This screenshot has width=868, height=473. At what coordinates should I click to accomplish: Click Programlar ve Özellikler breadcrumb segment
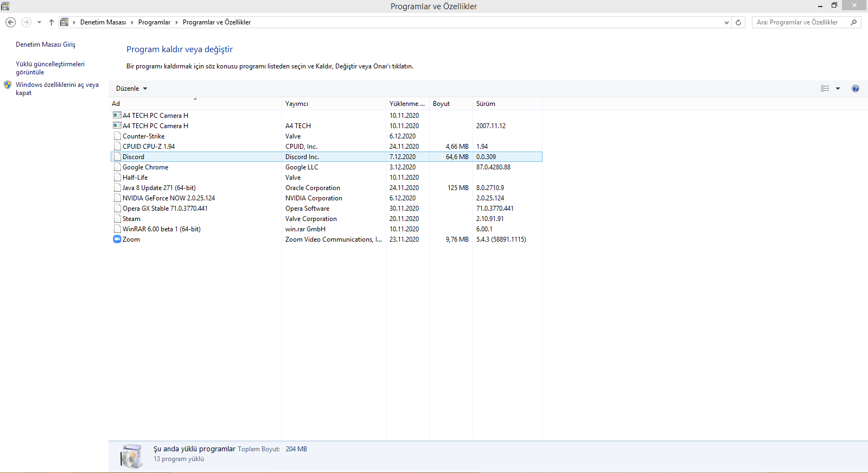(216, 22)
